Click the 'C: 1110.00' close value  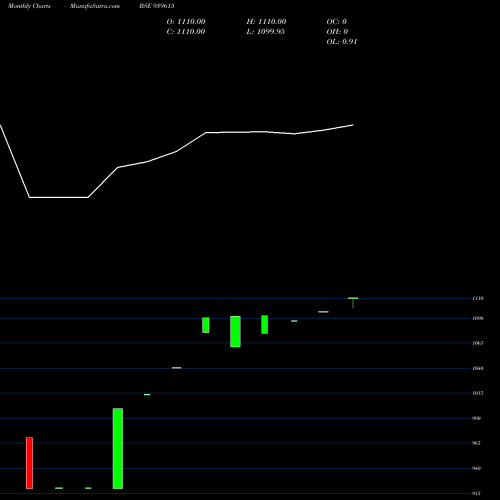(x=186, y=32)
